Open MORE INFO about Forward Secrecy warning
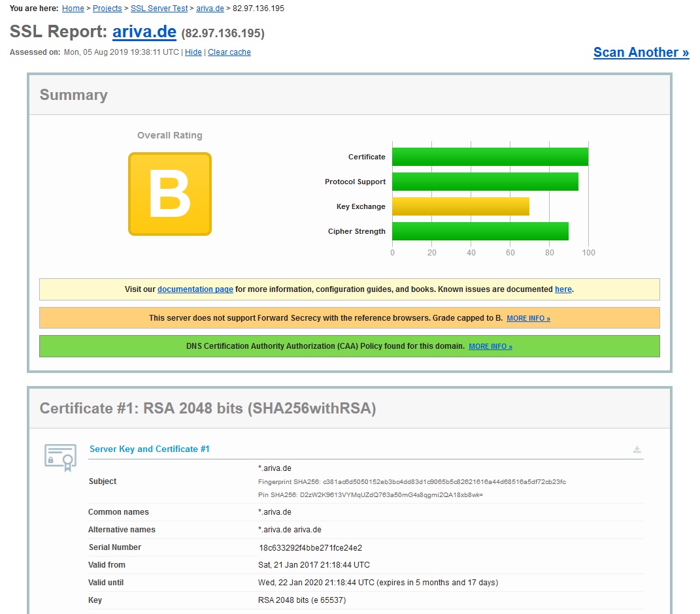This screenshot has width=700, height=614. (x=528, y=319)
